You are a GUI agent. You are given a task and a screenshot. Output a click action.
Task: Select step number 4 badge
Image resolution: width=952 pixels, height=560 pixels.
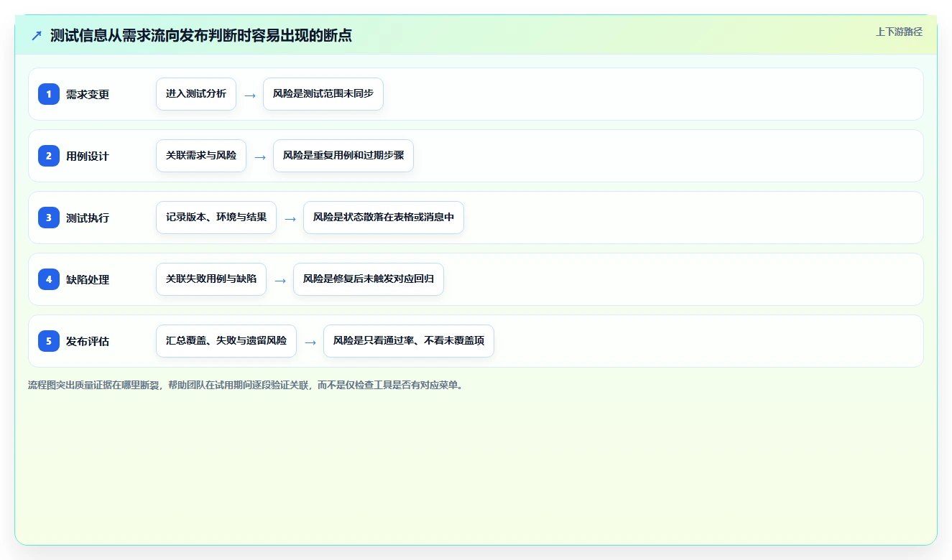click(49, 279)
